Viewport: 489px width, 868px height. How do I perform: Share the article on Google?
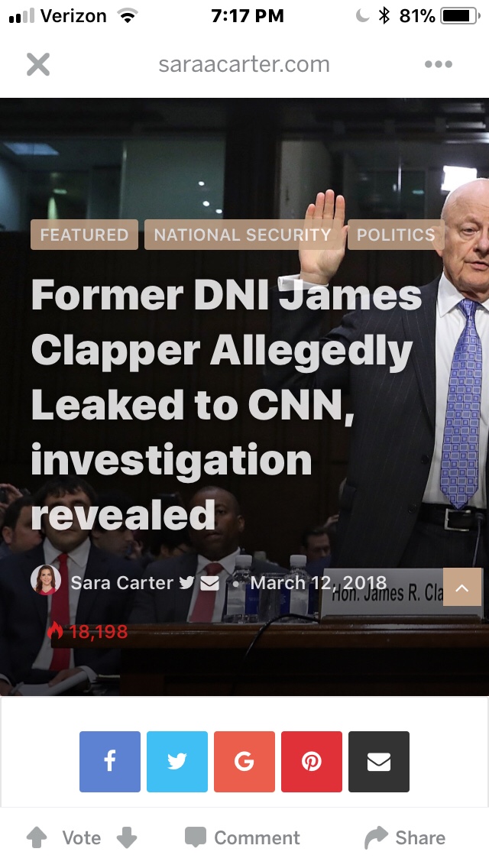(244, 762)
